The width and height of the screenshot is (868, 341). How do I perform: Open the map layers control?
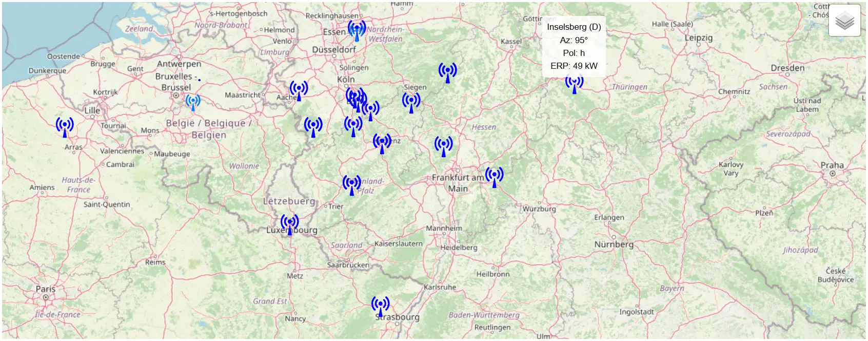844,21
